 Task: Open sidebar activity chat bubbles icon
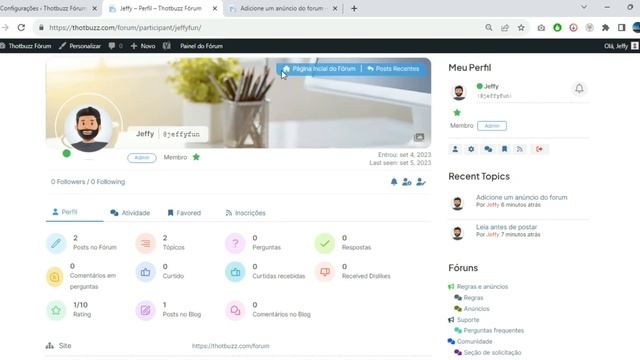[x=488, y=149]
